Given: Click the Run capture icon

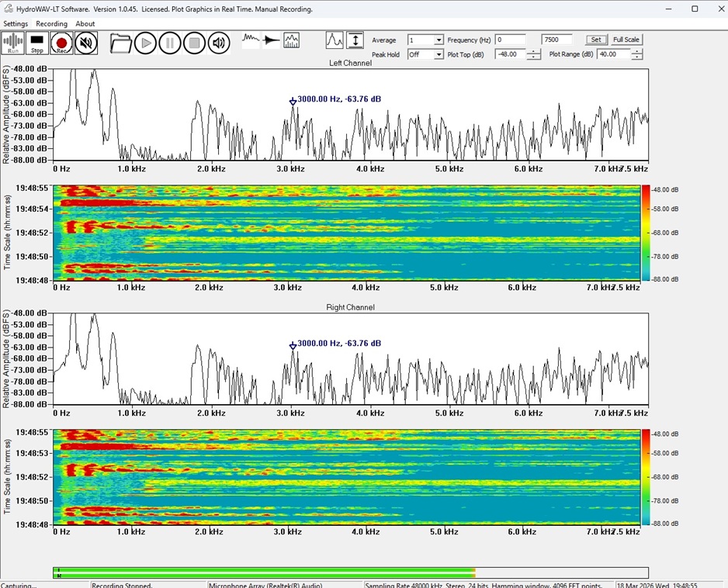Looking at the screenshot, I should tap(13, 43).
